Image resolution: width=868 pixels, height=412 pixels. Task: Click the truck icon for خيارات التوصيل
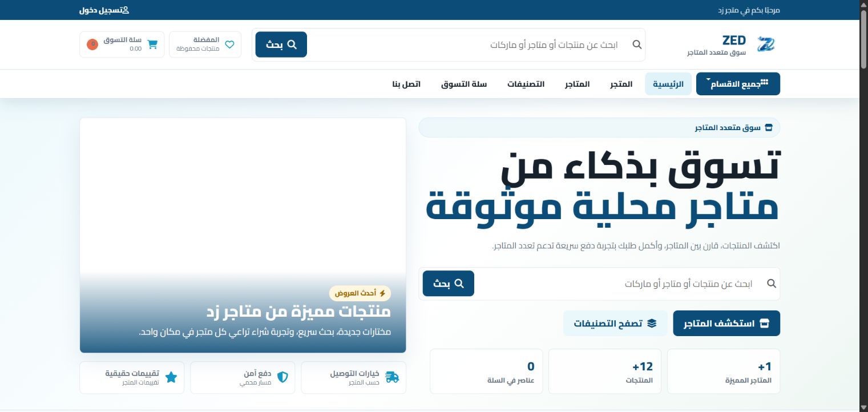(x=392, y=377)
